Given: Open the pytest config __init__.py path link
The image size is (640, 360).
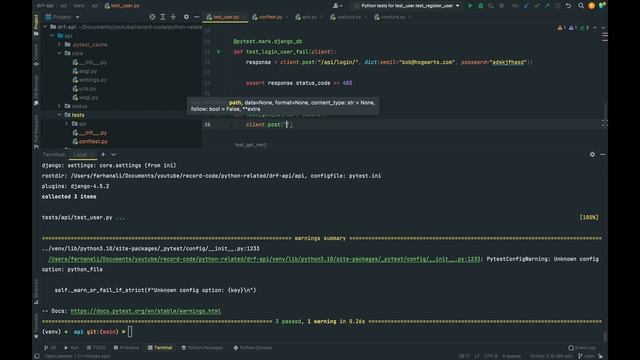Looking at the screenshot, I should click(264, 259).
